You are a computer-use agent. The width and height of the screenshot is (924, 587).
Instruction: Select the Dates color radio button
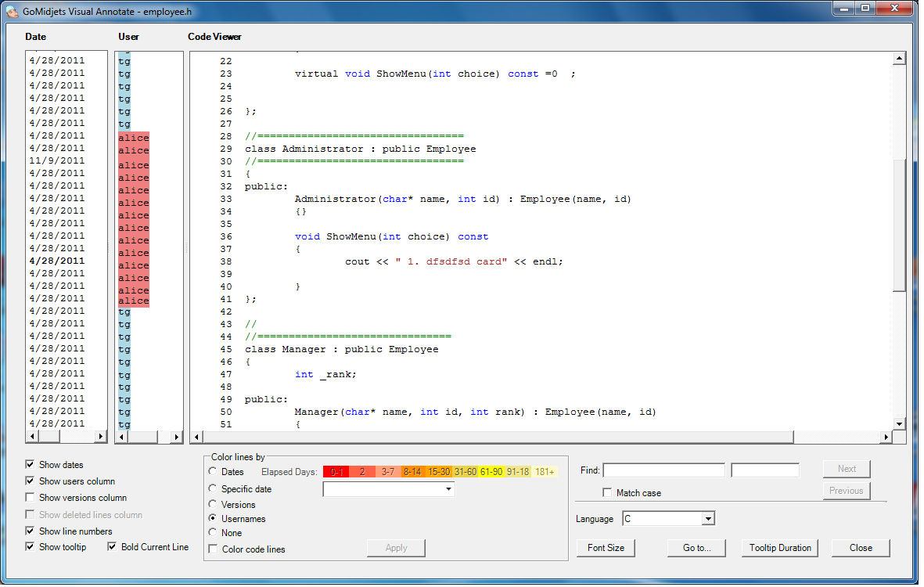pos(214,472)
